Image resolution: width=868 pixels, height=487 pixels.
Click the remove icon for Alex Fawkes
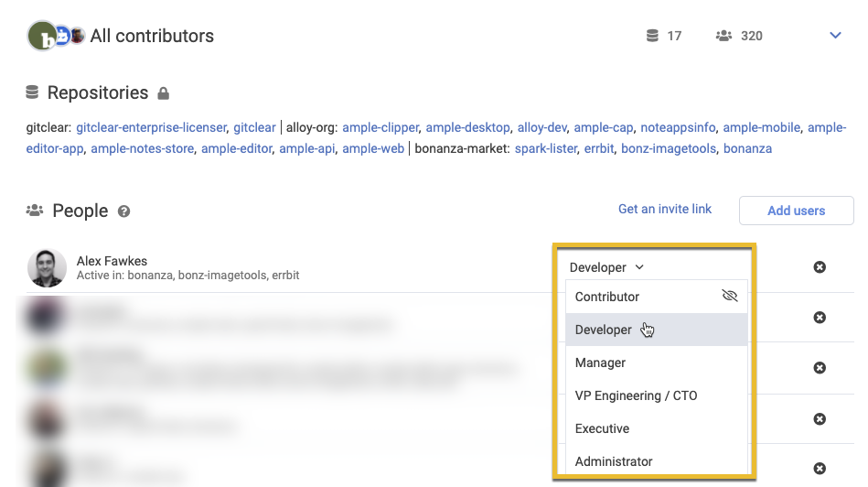820,267
